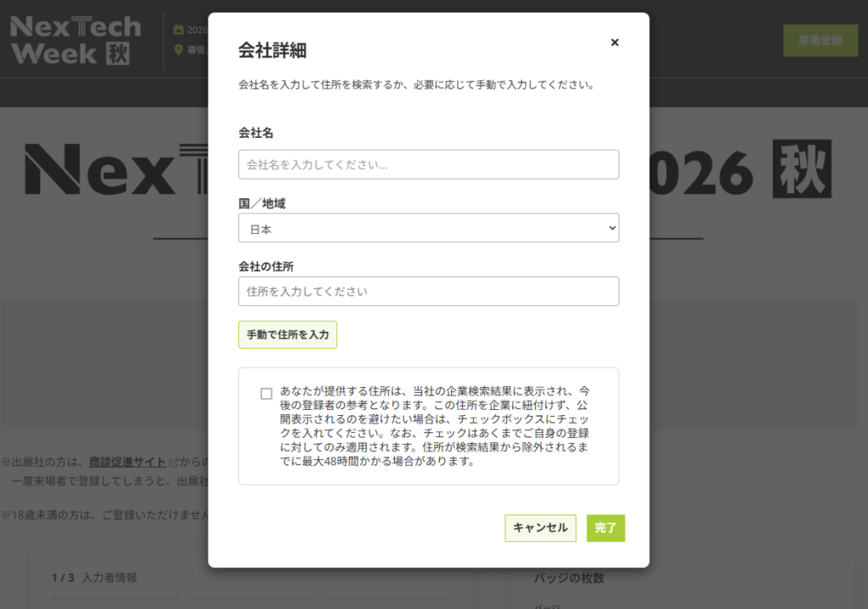Click the ※18歳未満の方 notice text

(104, 515)
